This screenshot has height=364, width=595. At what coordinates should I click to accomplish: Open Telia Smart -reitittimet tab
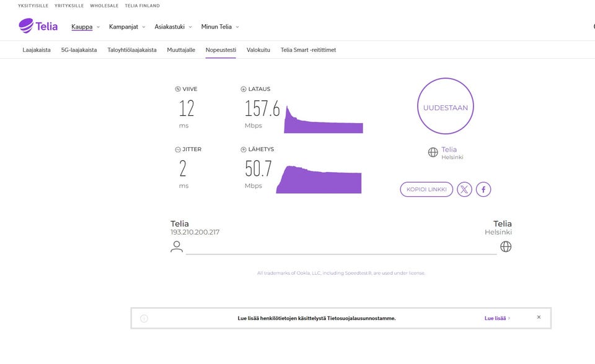308,50
